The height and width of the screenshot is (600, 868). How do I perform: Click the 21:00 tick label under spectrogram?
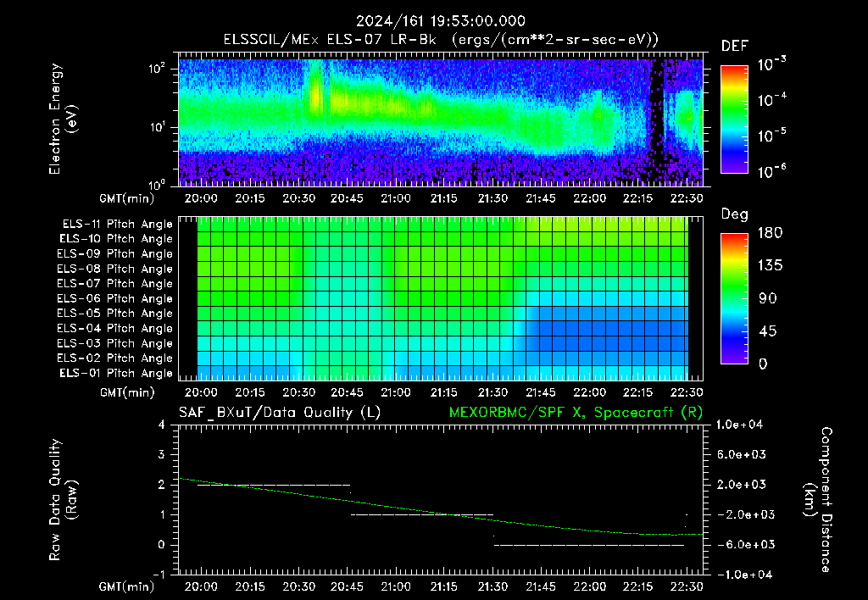tap(395, 198)
